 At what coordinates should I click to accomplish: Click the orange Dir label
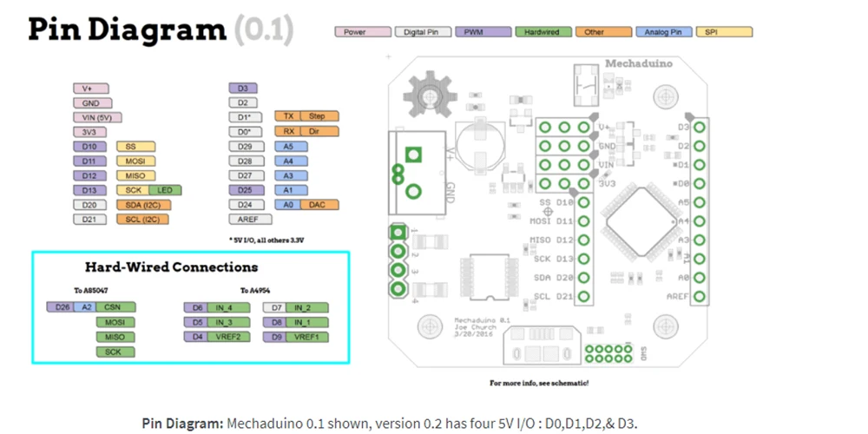319,132
